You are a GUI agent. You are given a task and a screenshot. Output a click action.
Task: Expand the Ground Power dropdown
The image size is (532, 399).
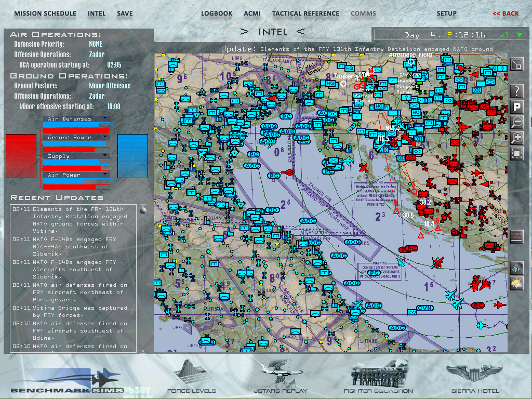[x=105, y=137]
